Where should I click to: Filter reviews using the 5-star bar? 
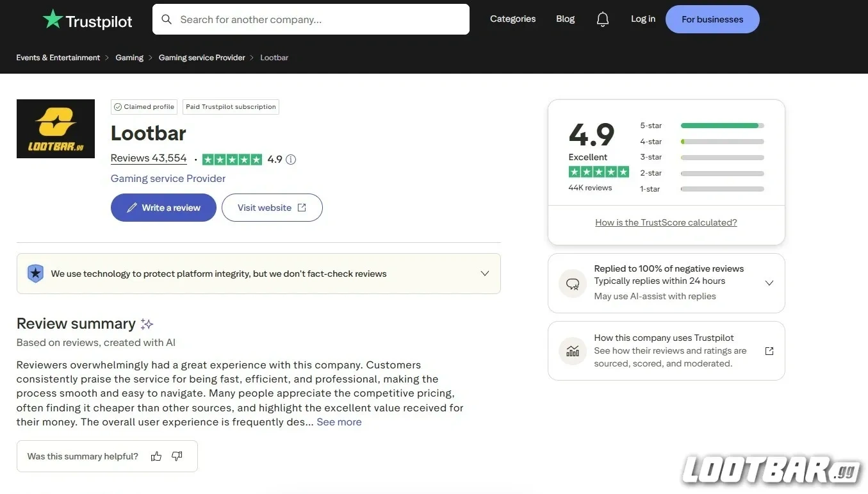722,126
